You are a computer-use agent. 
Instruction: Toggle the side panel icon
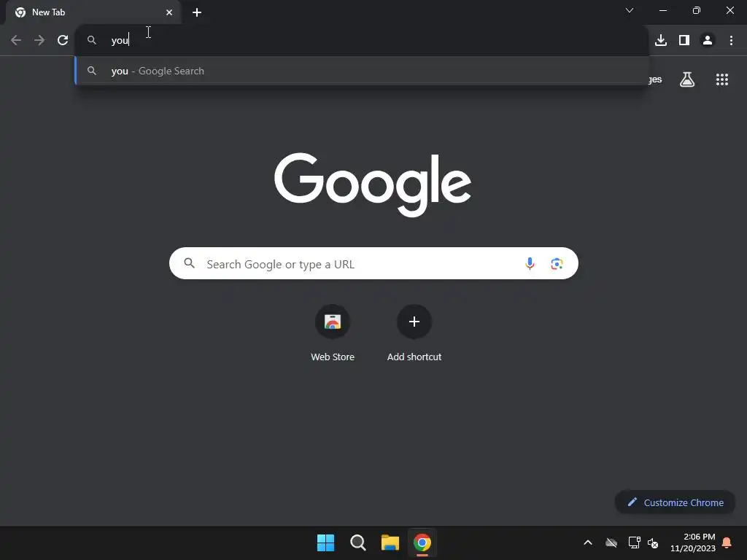tap(684, 40)
